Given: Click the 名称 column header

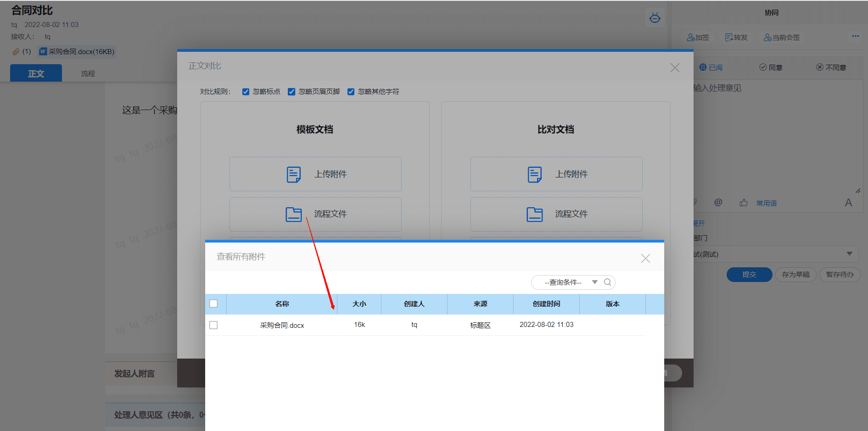Looking at the screenshot, I should click(x=282, y=304).
